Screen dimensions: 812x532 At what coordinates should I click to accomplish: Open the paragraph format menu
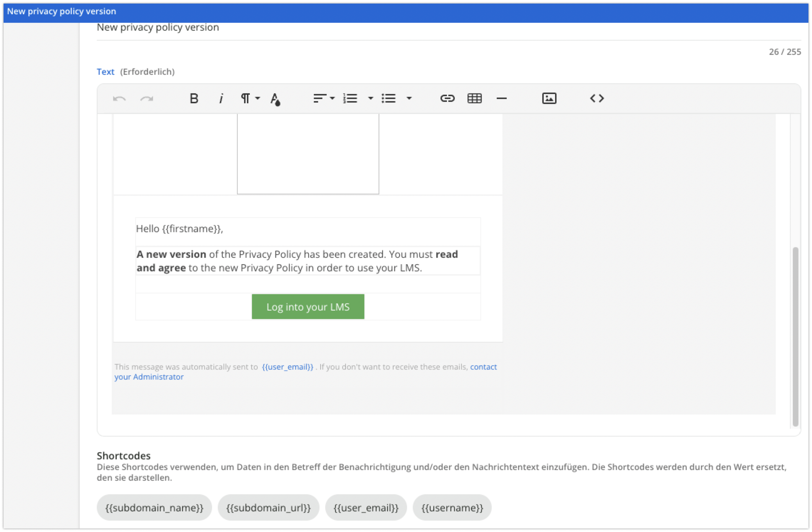(x=245, y=98)
